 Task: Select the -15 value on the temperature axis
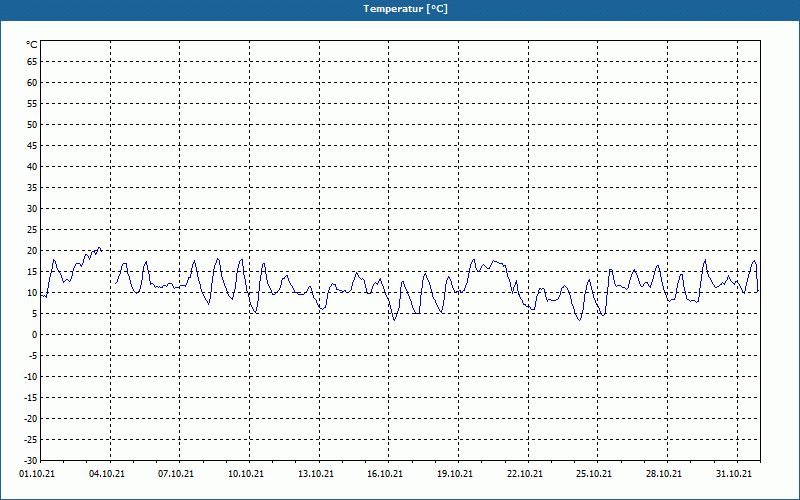tap(31, 398)
